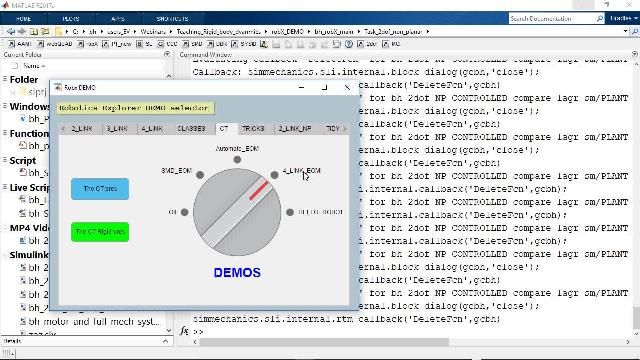Turn knob to Off position
Image resolution: width=640 pixels, height=360 pixels.
click(x=184, y=212)
